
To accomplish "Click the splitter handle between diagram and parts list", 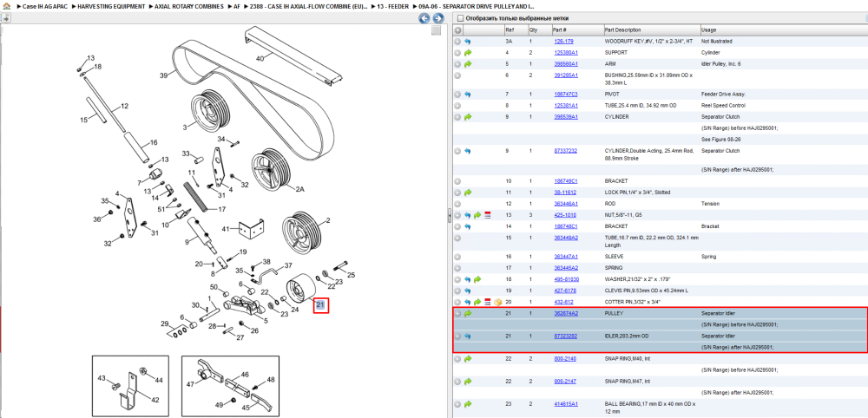I will tap(450, 216).
